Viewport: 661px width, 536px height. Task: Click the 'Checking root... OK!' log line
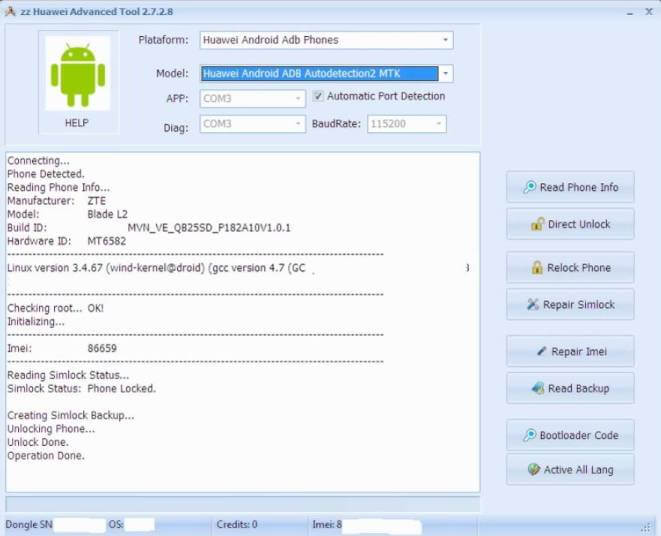[55, 308]
